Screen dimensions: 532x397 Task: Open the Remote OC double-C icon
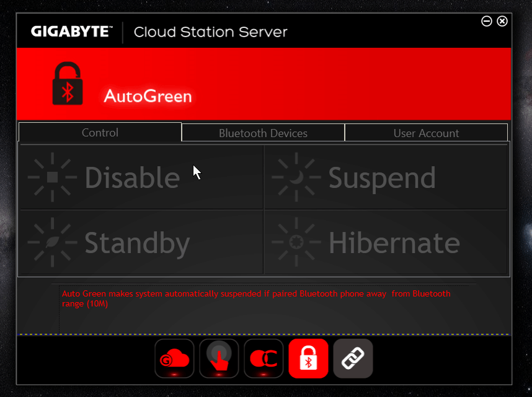click(x=264, y=359)
